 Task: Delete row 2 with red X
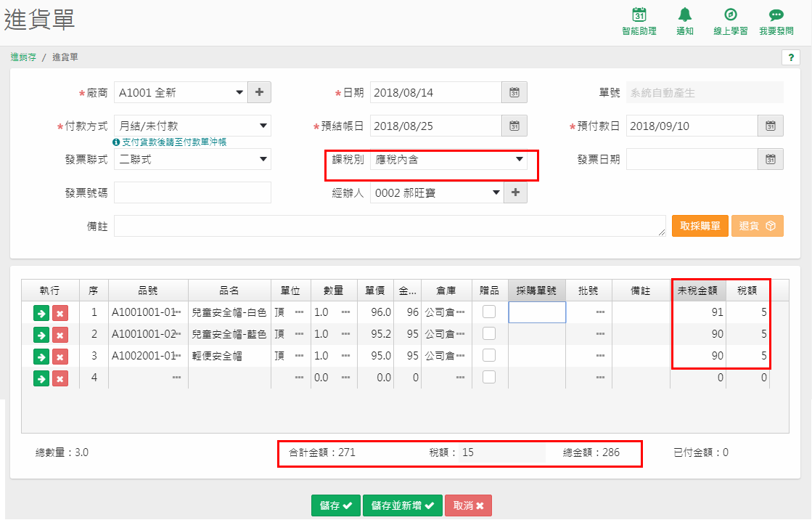tap(60, 335)
